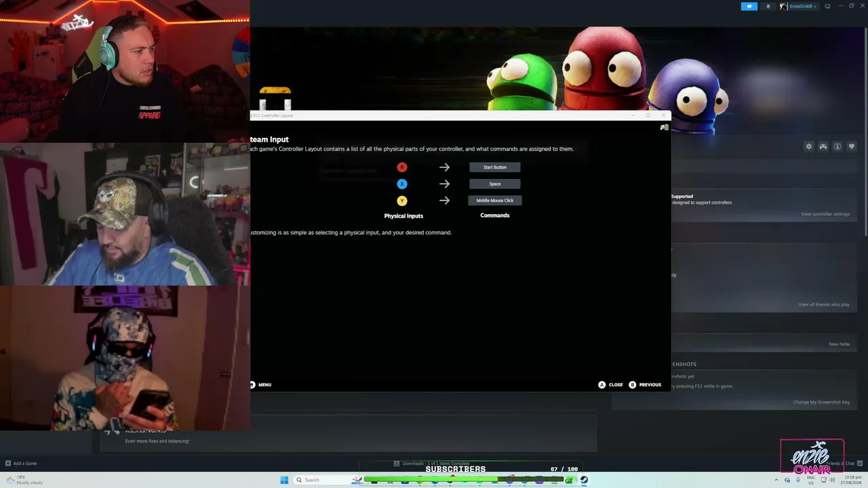Click the blue X physical input icon
868x488 pixels.
tap(402, 184)
